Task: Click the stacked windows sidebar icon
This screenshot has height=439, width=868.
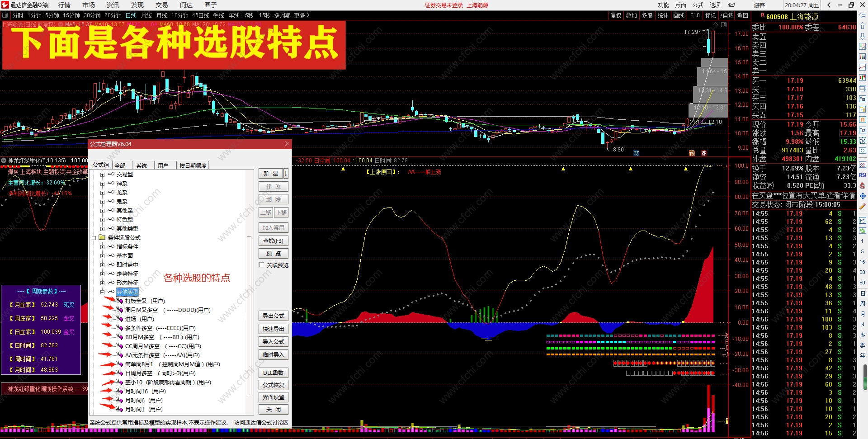Action: point(863,89)
